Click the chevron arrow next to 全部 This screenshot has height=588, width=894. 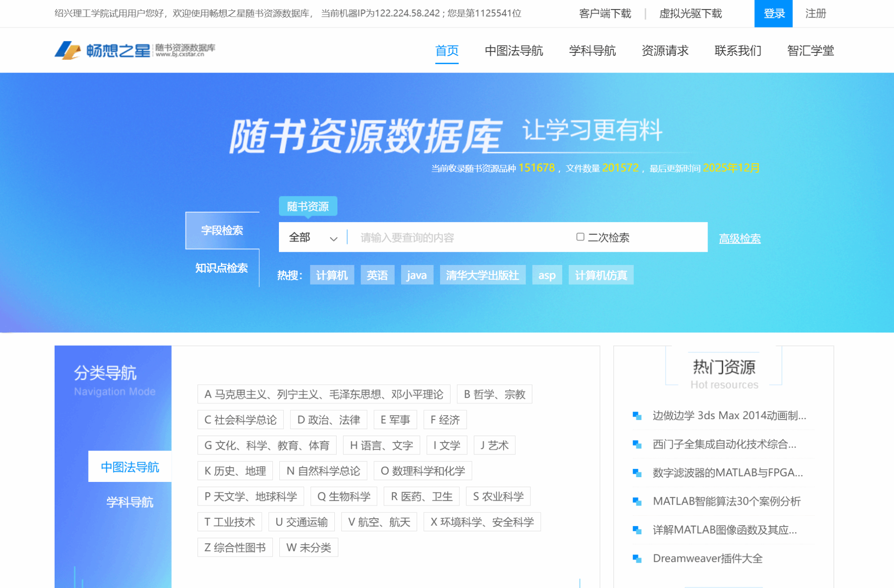(334, 238)
